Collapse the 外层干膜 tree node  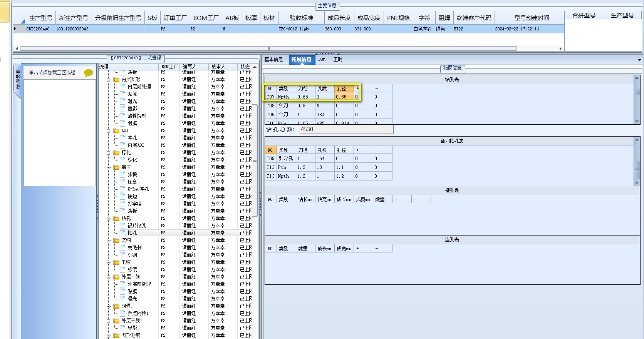coord(109,277)
